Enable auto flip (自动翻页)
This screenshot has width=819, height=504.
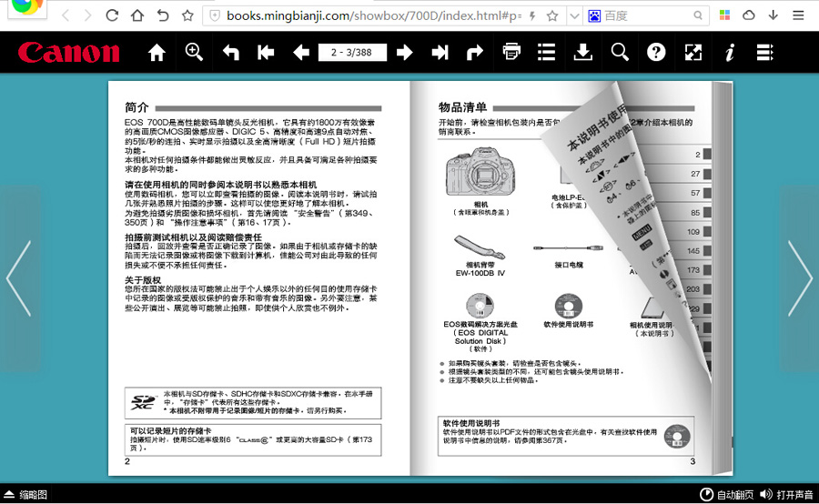[x=727, y=495]
